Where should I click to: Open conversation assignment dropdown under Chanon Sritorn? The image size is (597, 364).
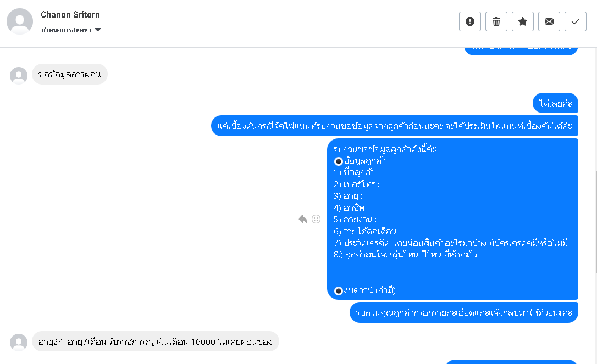[x=71, y=30]
